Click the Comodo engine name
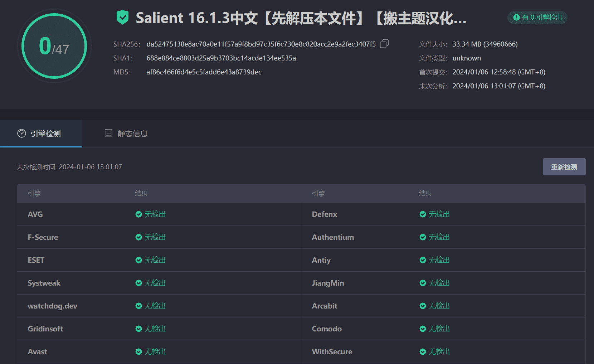Image resolution: width=594 pixels, height=364 pixels. [x=327, y=329]
